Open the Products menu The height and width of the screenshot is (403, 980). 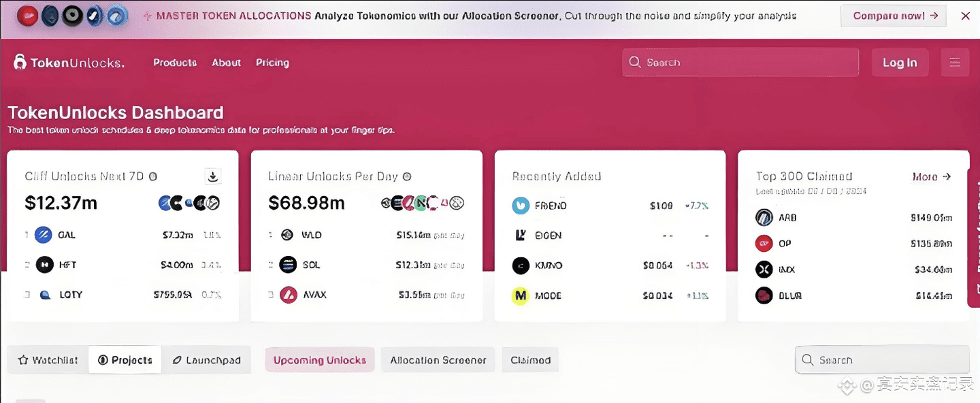click(175, 63)
